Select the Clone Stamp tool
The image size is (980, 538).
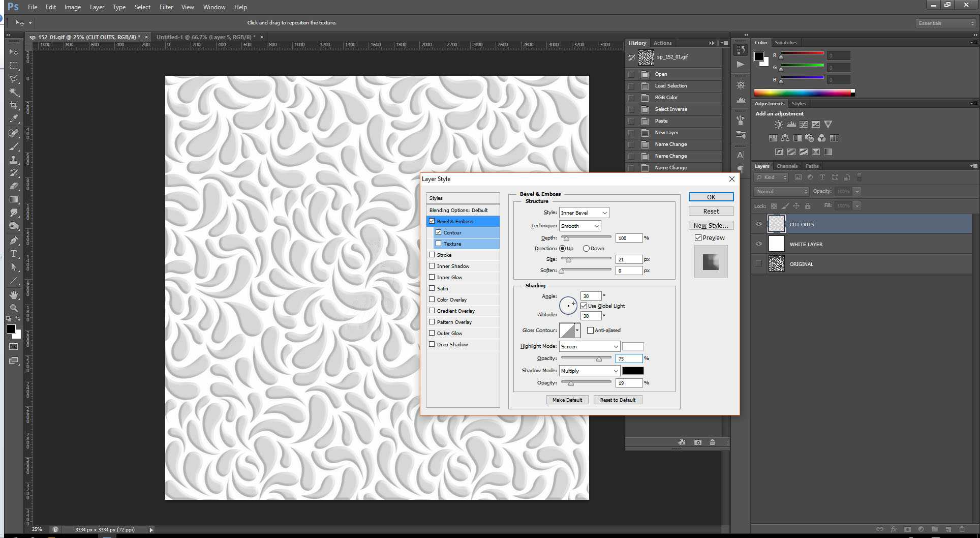tap(14, 160)
